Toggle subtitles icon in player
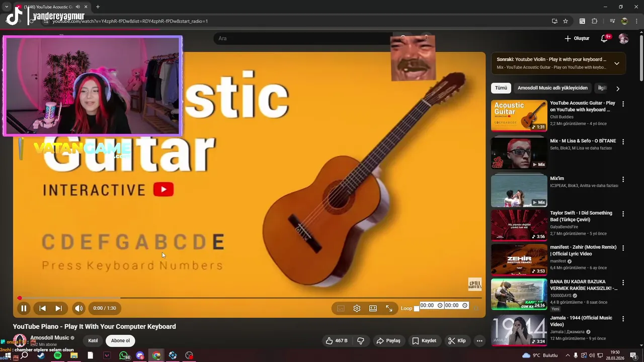 [341, 308]
